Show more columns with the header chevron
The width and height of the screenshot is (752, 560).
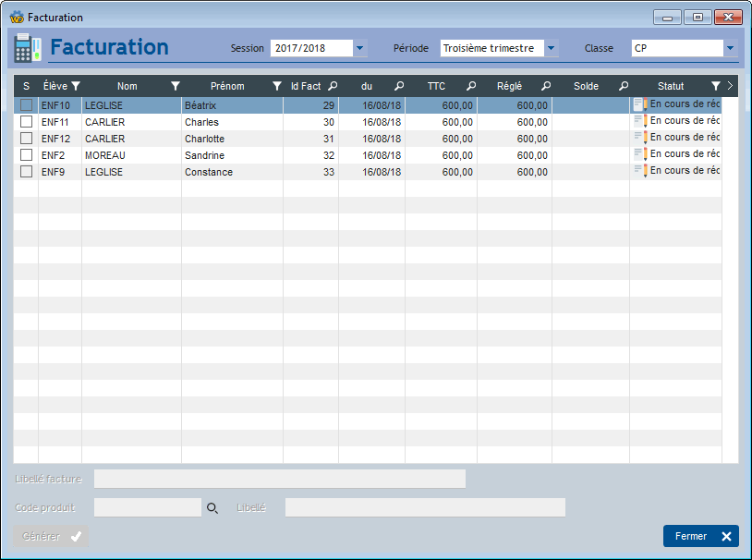click(730, 86)
